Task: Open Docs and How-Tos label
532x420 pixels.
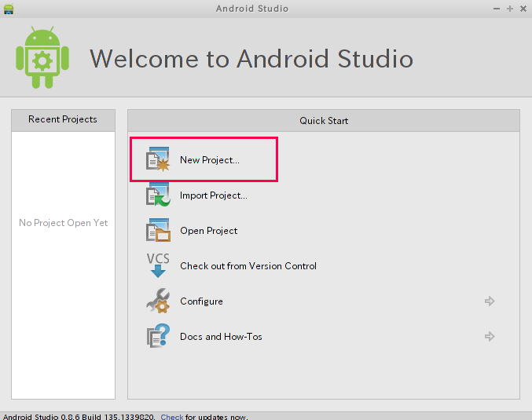Action: [x=221, y=337]
